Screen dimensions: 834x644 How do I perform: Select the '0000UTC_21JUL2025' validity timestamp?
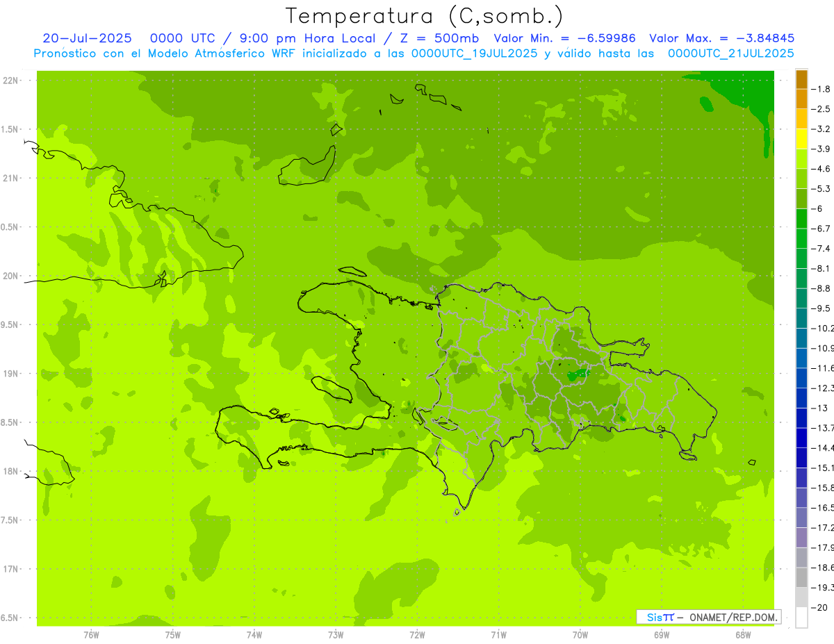pyautogui.click(x=730, y=53)
